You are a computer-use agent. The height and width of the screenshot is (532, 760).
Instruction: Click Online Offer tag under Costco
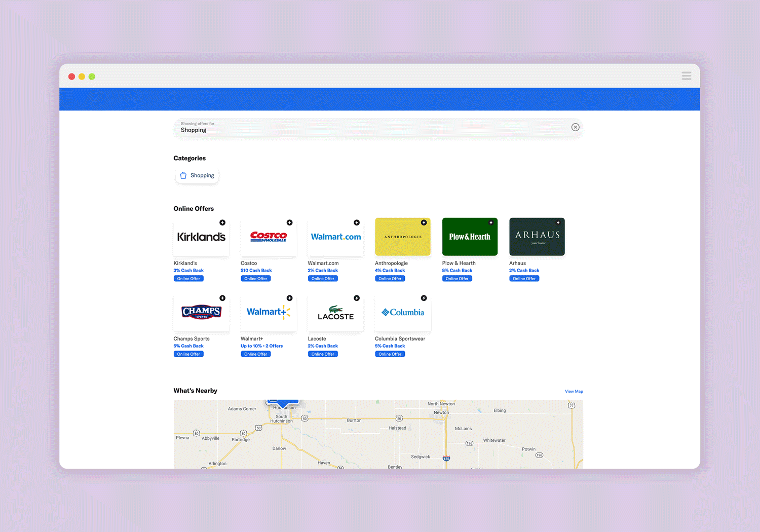point(255,279)
